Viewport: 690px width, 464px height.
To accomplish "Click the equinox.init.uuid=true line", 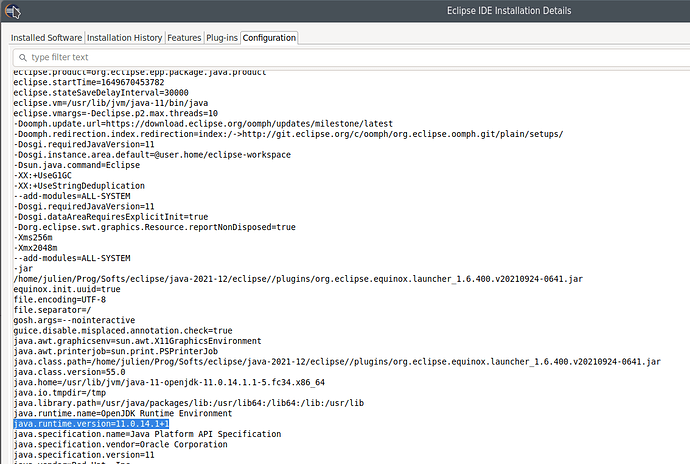I will pyautogui.click(x=67, y=289).
